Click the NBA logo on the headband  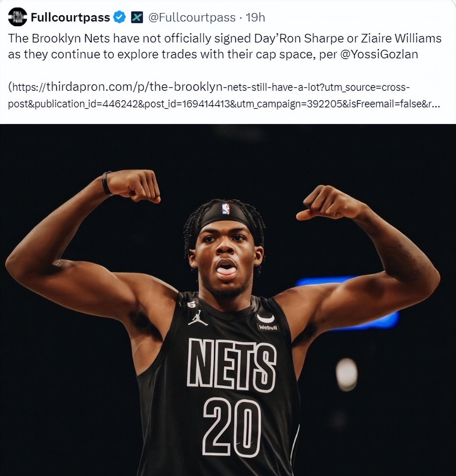click(226, 208)
